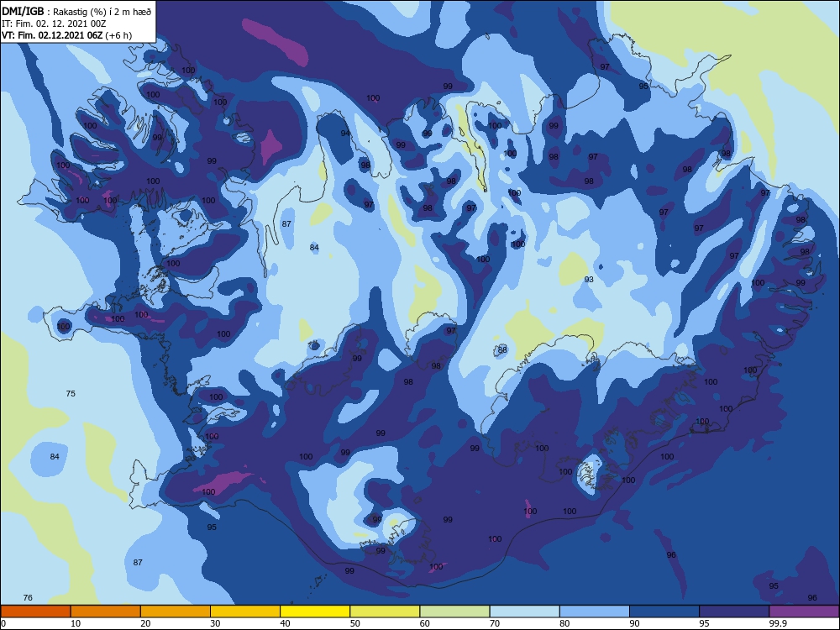
Task: Click the dark orange 0–10 legend swatch
Action: [35, 612]
